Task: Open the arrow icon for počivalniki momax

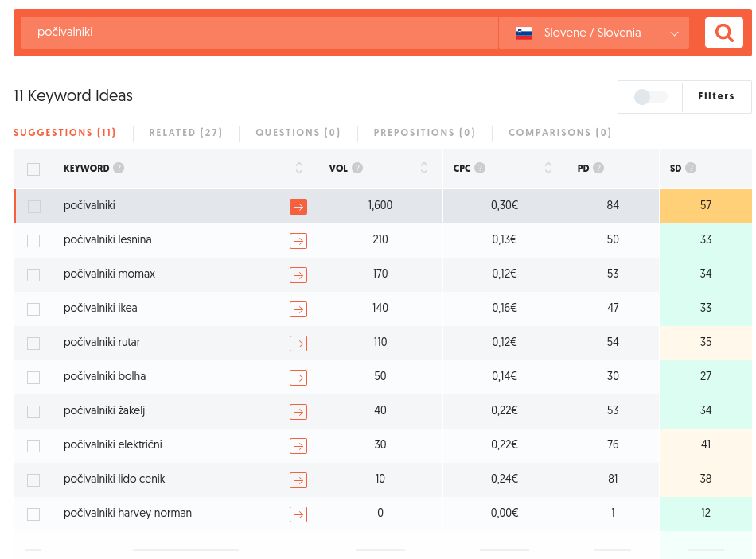Action: tap(298, 275)
